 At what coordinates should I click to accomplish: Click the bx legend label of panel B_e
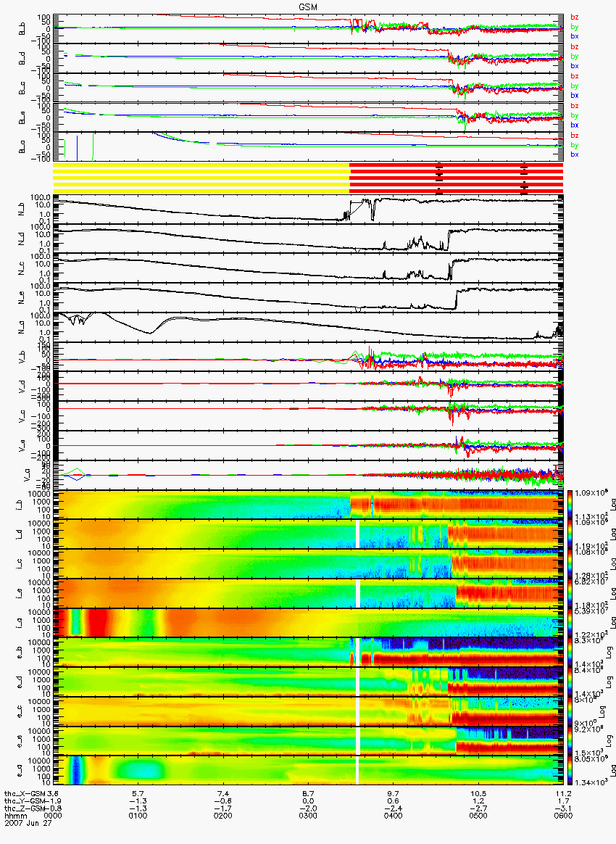(574, 125)
